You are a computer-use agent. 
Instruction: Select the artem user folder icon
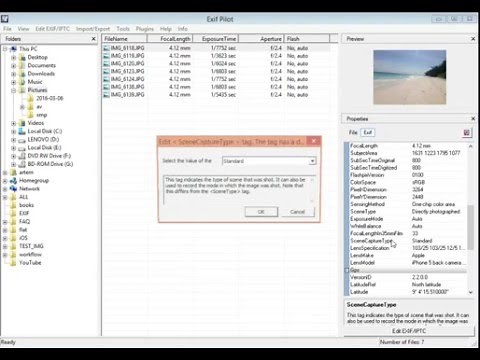pyautogui.click(x=13, y=172)
